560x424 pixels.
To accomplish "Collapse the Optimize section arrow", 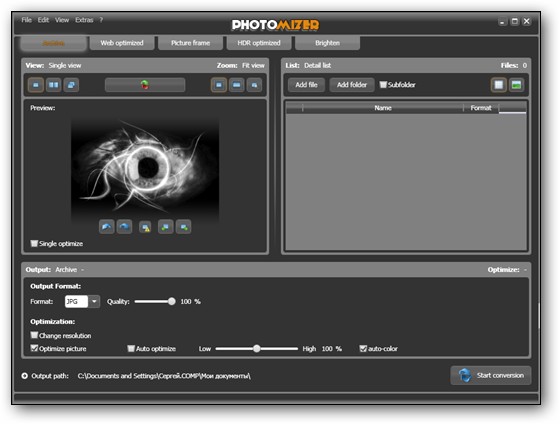I will (525, 270).
